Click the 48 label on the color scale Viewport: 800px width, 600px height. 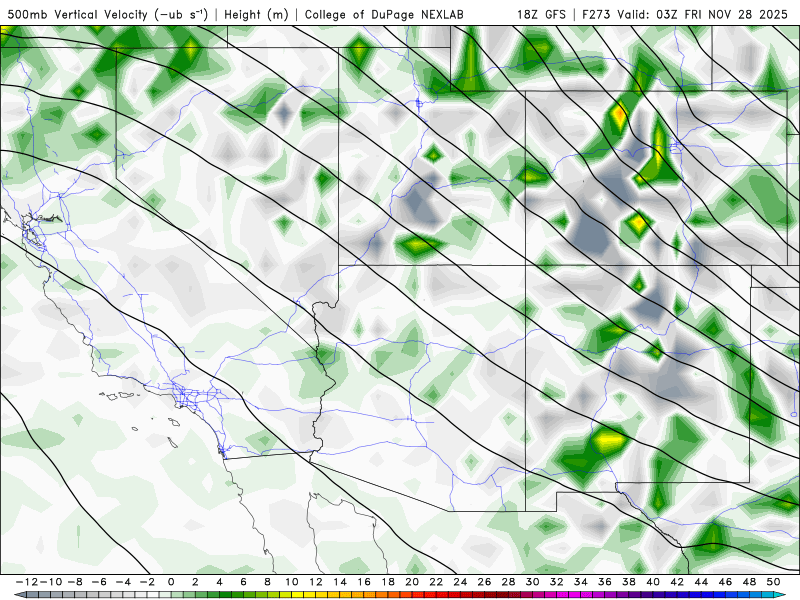tap(749, 582)
